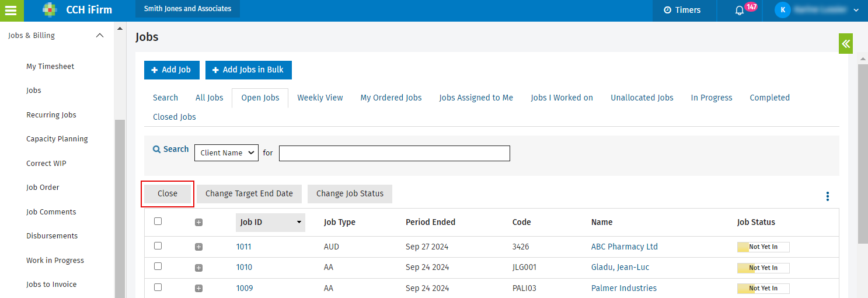The image size is (868, 298).
Task: Collapse the Jobs & Billing section
Action: coord(100,36)
